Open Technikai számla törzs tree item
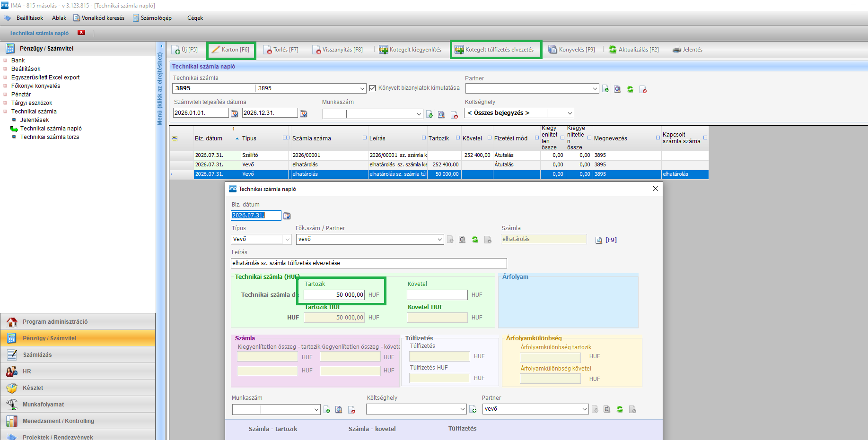 (x=50, y=137)
